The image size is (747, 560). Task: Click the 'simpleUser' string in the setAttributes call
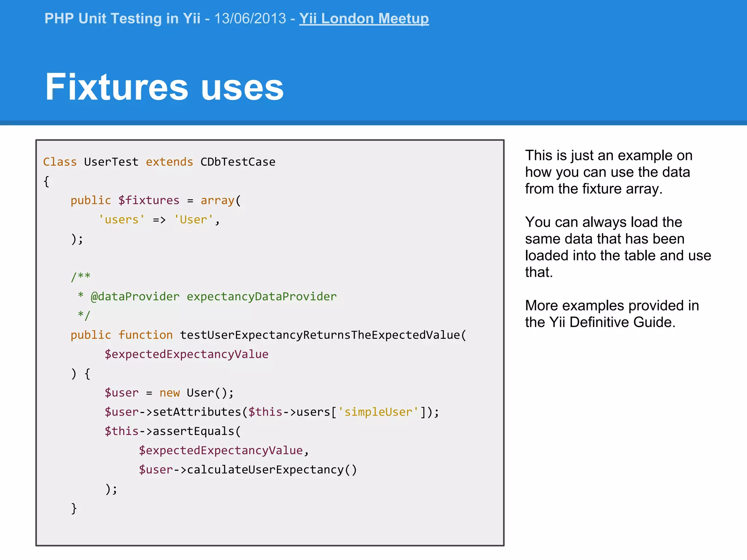[x=378, y=412]
